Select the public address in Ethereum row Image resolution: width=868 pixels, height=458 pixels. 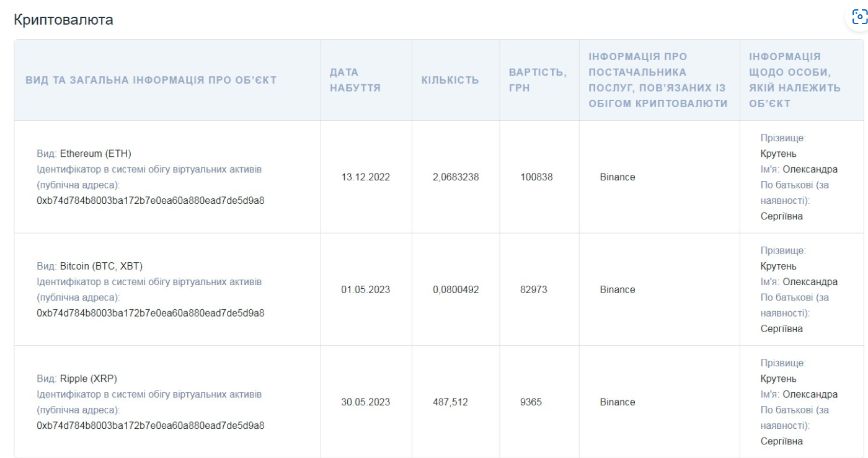pyautogui.click(x=151, y=200)
